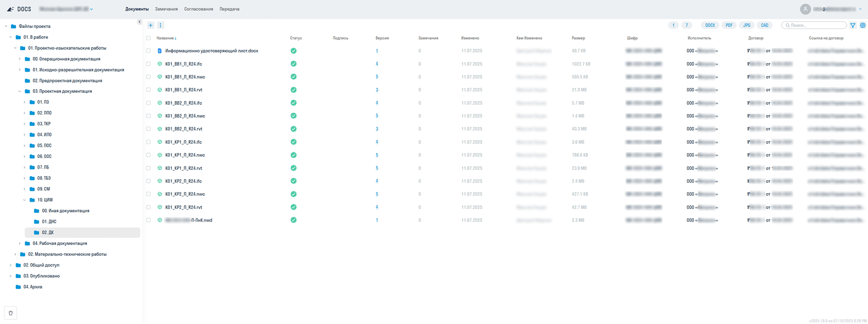
Task: Open version 5 link of K01_BB1_П_R24.nwc
Action: pos(377,77)
